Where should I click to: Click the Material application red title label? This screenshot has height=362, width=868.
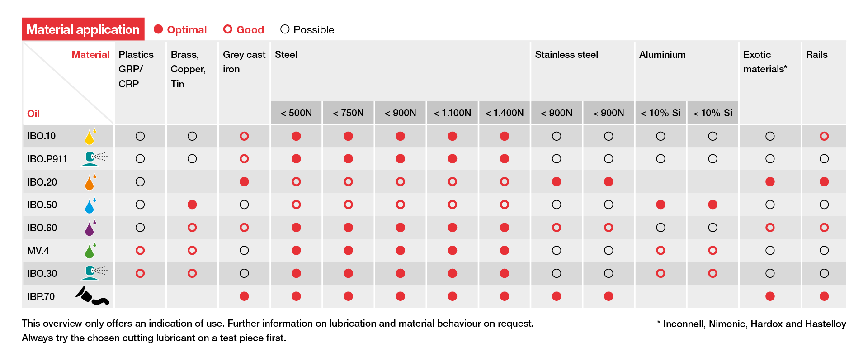click(x=83, y=29)
